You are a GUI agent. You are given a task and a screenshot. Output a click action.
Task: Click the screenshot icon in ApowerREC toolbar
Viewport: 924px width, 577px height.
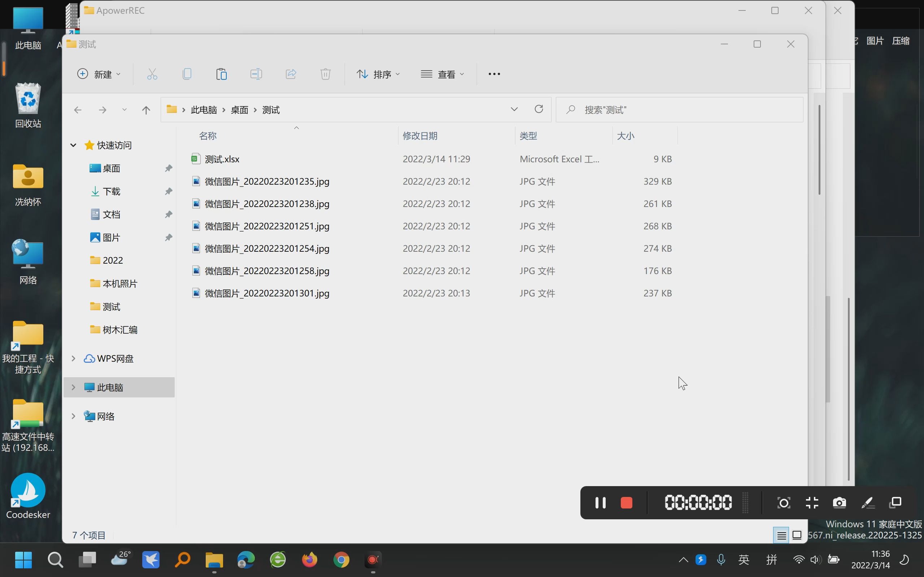coord(840,503)
